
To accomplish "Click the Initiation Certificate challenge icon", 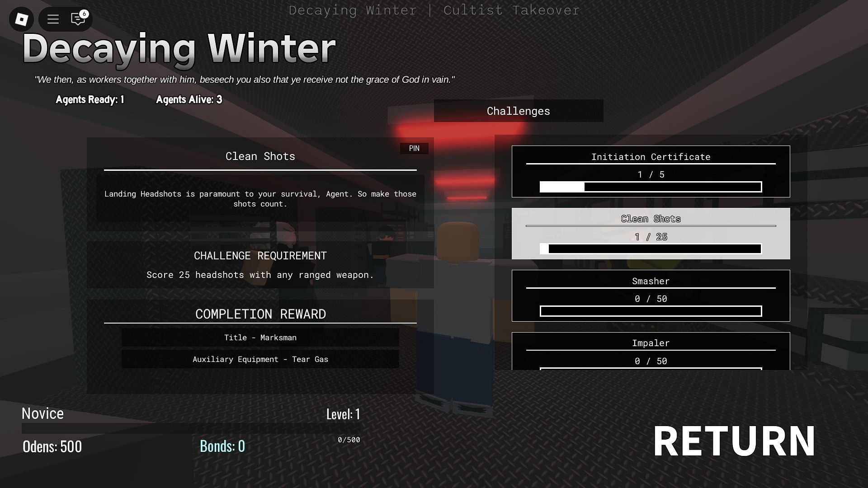I will pos(651,171).
